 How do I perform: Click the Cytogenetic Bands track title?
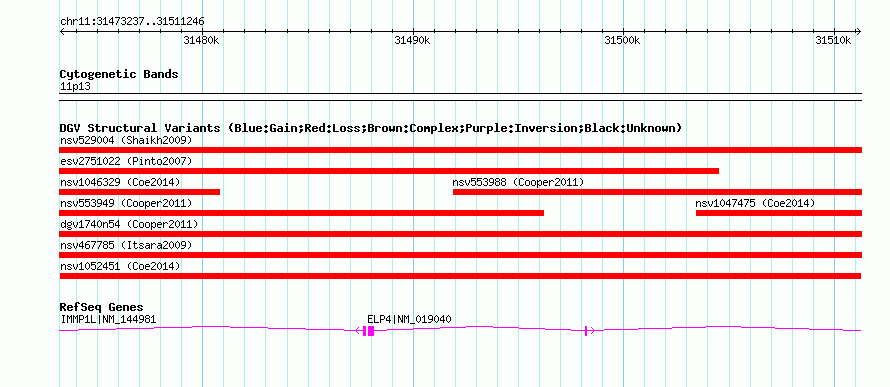(x=119, y=74)
